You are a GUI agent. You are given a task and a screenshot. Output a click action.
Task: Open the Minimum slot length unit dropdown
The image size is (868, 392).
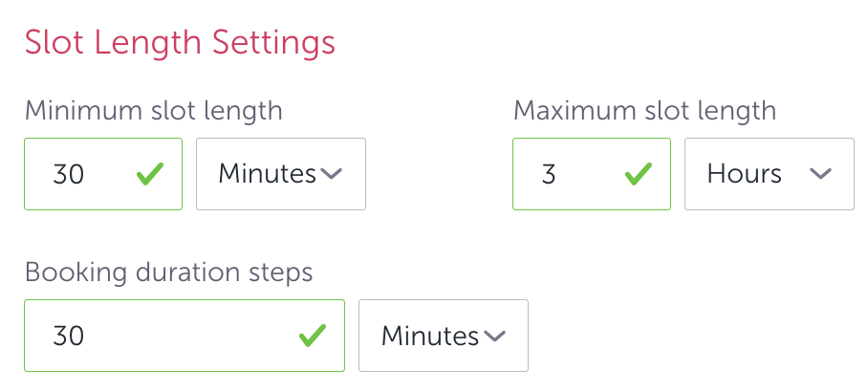click(280, 174)
